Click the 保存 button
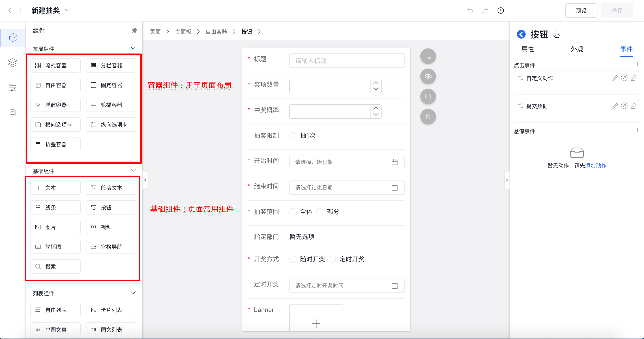This screenshot has width=644, height=339. [617, 11]
